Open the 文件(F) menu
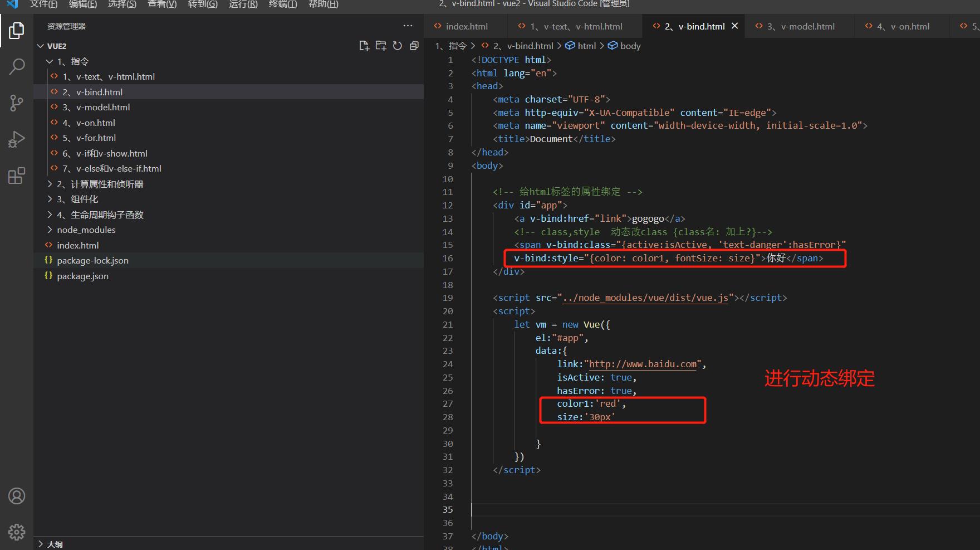This screenshot has width=980, height=550. tap(43, 4)
